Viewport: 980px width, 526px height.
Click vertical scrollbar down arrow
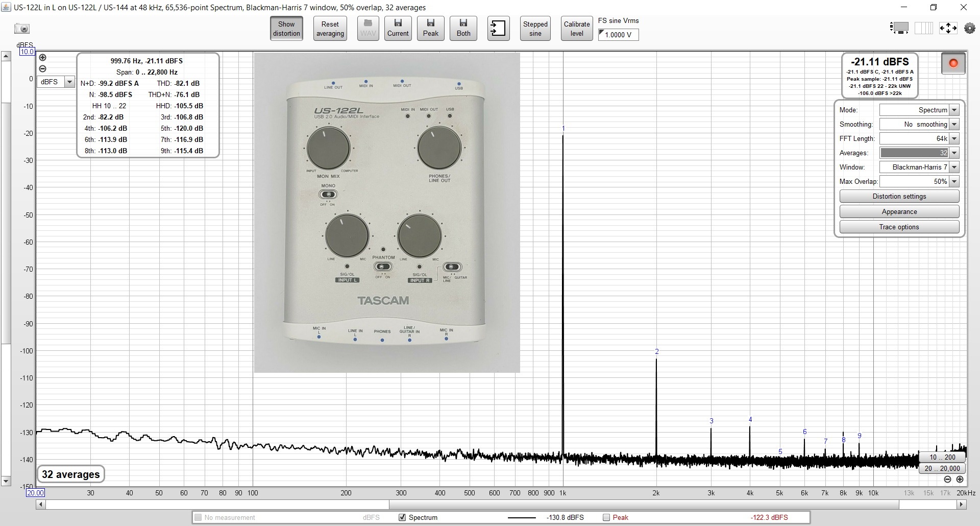6,481
